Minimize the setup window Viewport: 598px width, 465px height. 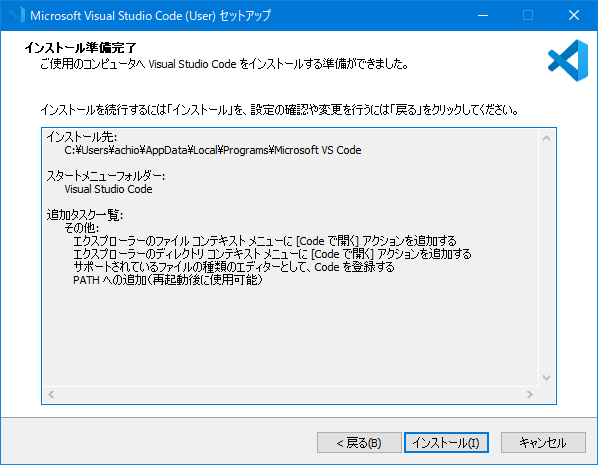[x=483, y=15]
